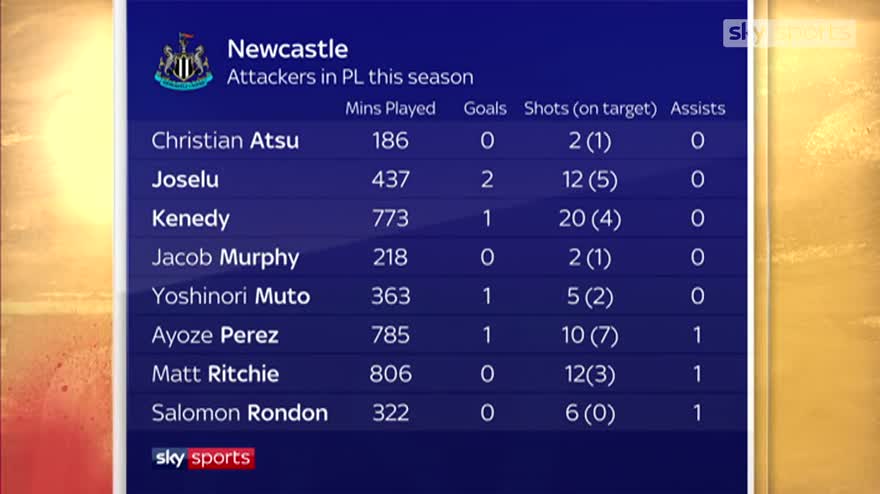Select Jacob Murphy in the table
The width and height of the screenshot is (880, 494).
(x=225, y=257)
